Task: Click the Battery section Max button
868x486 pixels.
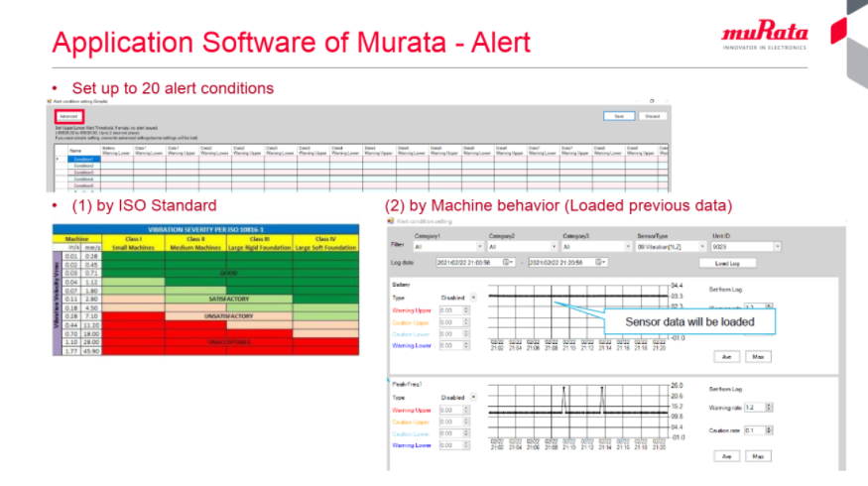Action: [x=758, y=357]
